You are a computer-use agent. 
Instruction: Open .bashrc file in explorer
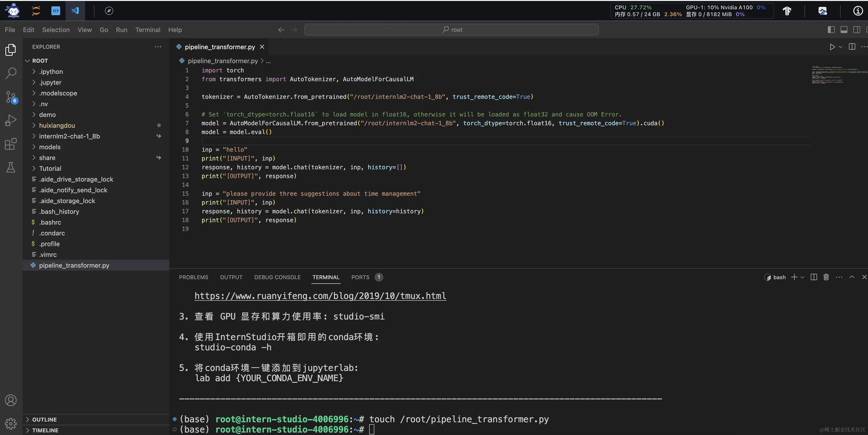(x=50, y=223)
